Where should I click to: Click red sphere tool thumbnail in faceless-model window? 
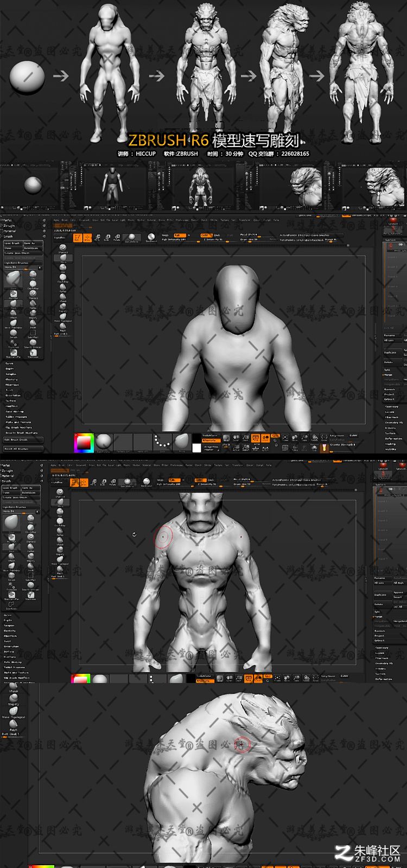coord(393,221)
